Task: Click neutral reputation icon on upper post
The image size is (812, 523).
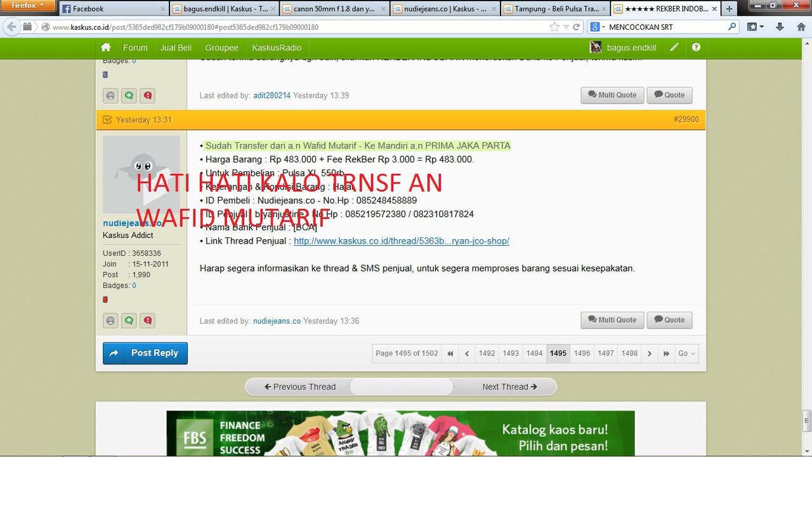Action: tap(110, 96)
